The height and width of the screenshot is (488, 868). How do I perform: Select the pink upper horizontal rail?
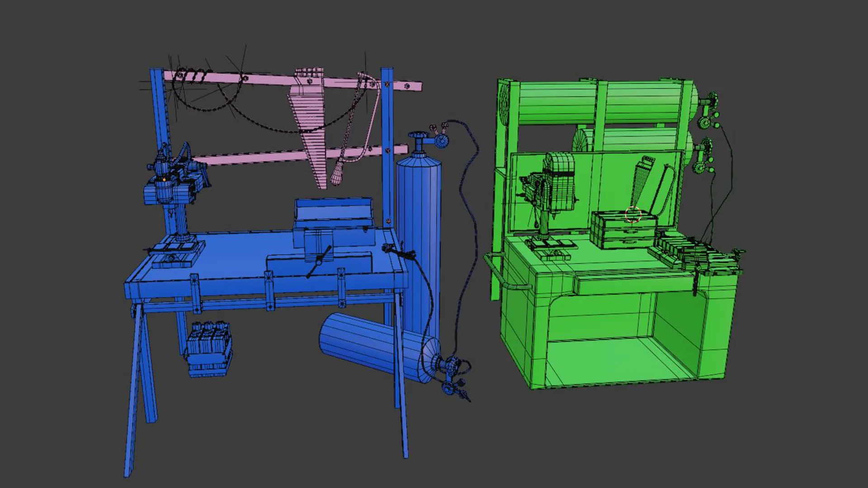[x=271, y=79]
